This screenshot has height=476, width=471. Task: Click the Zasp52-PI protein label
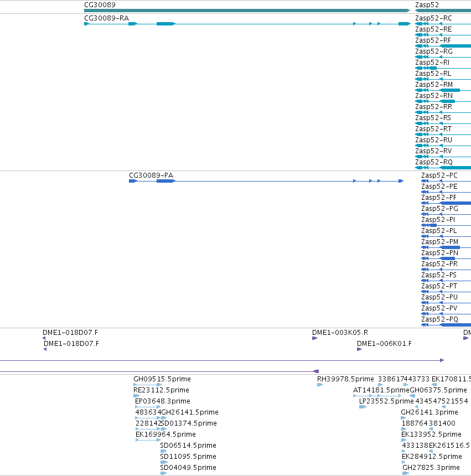click(x=438, y=220)
